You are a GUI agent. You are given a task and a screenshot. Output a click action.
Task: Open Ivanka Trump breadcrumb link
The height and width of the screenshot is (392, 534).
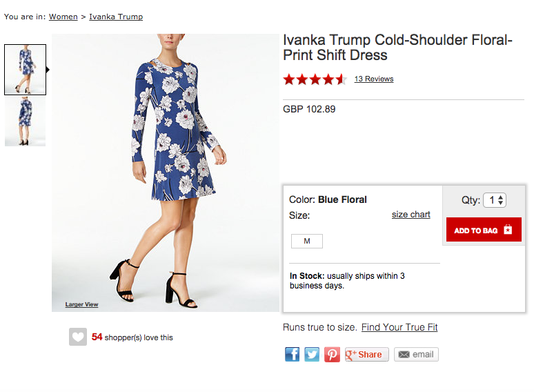pos(116,17)
